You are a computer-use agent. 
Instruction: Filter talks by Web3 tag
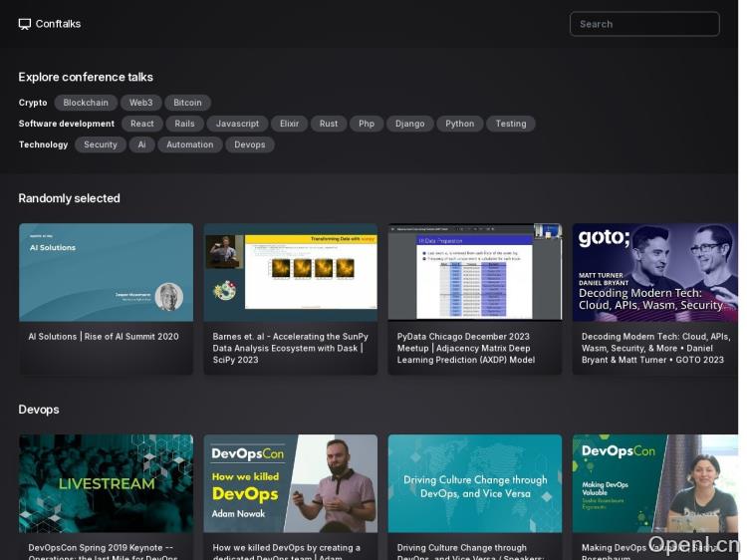click(x=140, y=103)
